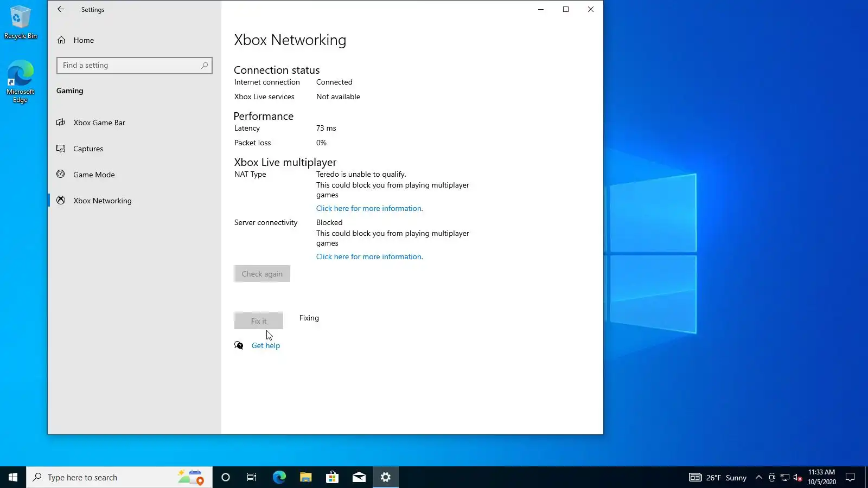
Task: Open File Explorer from the taskbar
Action: 305,477
